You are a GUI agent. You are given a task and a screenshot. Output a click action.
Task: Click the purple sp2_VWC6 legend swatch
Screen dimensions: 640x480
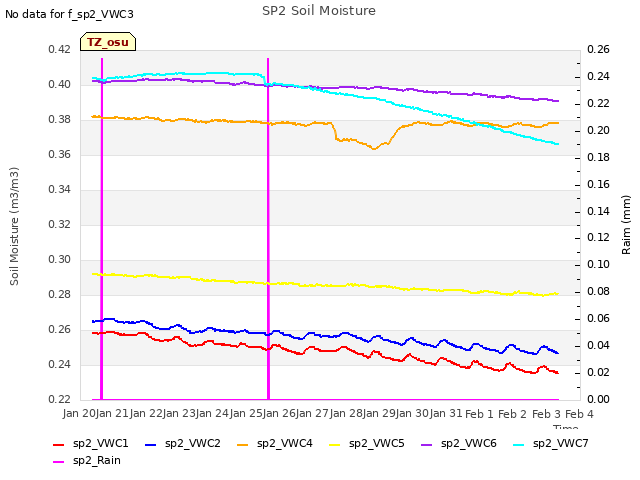click(427, 444)
